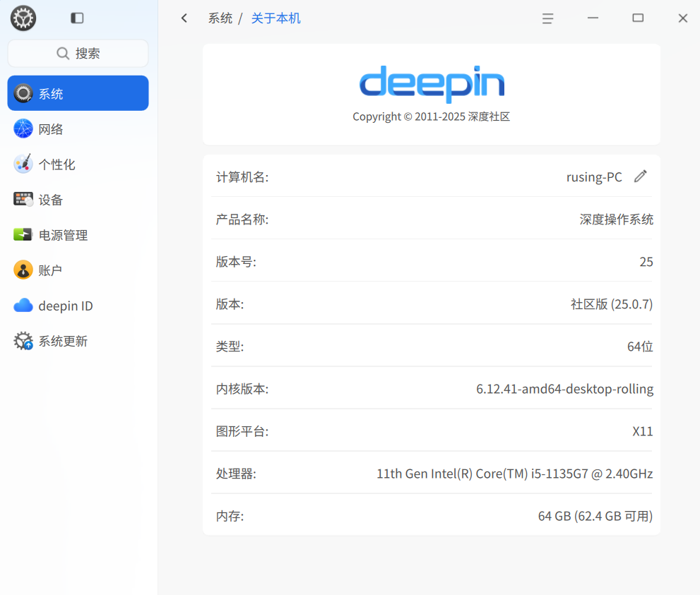Open the hamburger main menu icon
The width and height of the screenshot is (700, 595).
coord(547,18)
